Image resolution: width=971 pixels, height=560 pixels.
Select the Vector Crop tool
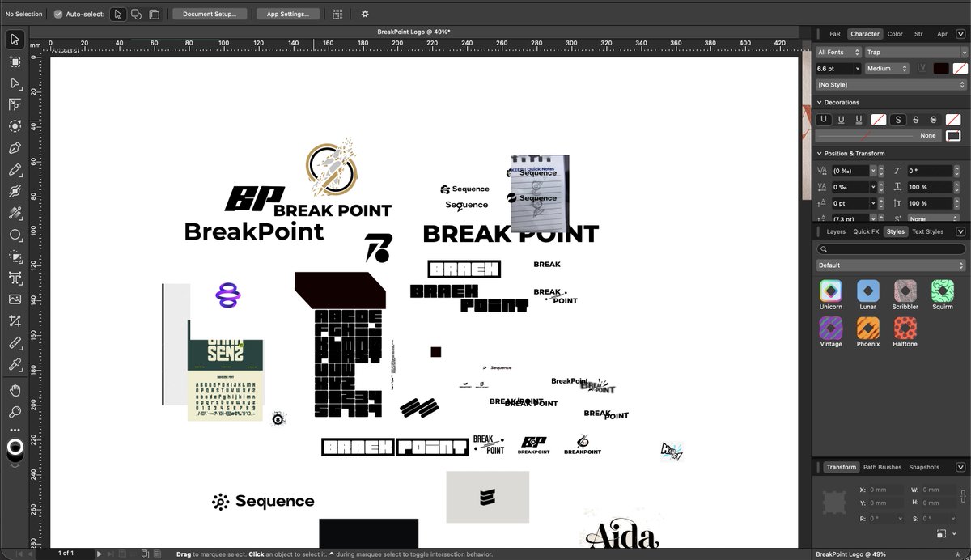(x=15, y=321)
